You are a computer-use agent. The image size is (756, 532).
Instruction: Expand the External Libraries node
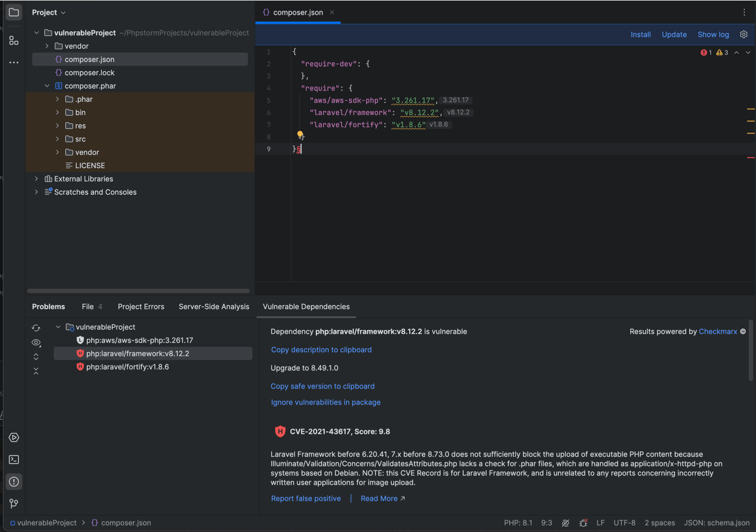(37, 179)
